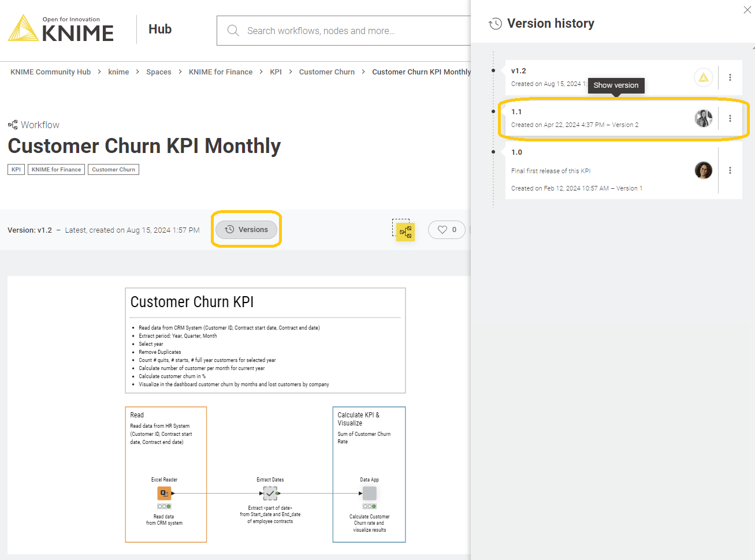Open the kebab menu for version 1.0
755x560 pixels.
click(x=730, y=170)
